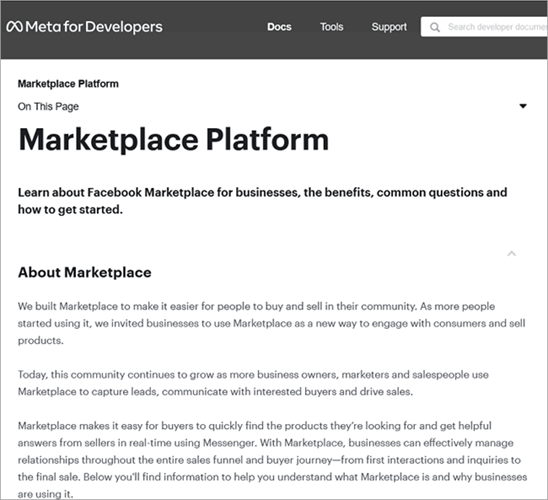Open the Meta for Developers home logo
The height and width of the screenshot is (500, 548).
84,27
